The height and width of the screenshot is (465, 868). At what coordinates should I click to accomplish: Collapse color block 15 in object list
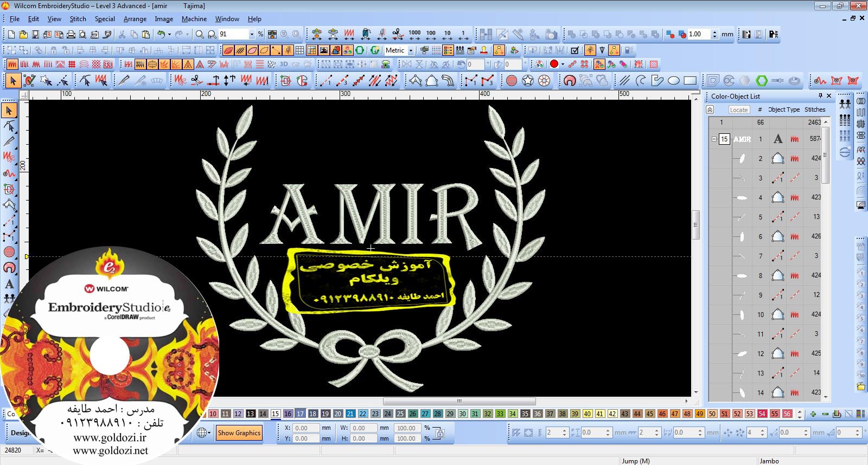[x=714, y=139]
